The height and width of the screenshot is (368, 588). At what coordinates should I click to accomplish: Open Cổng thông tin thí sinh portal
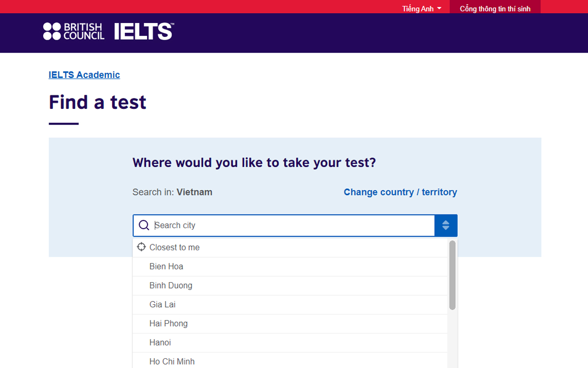[x=495, y=8]
